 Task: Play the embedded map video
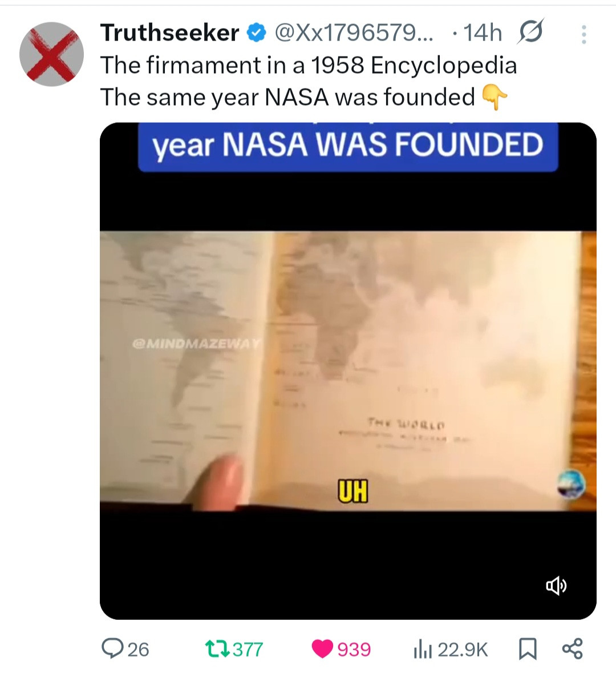click(348, 371)
